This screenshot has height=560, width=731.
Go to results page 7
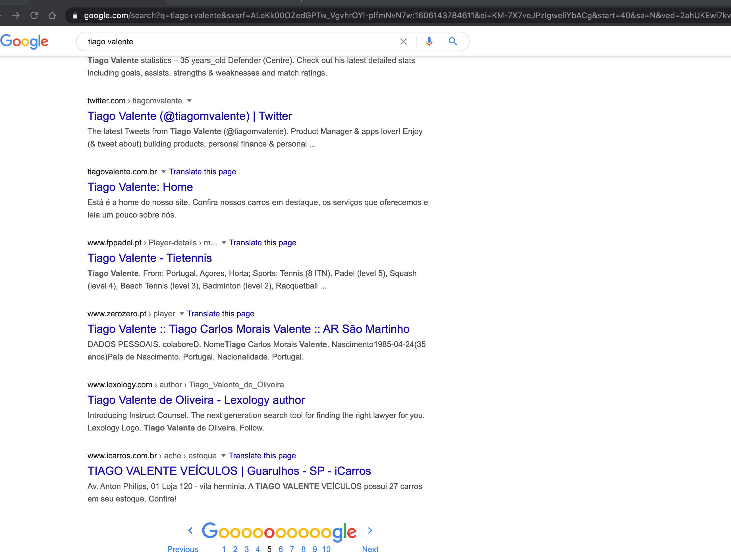(292, 549)
